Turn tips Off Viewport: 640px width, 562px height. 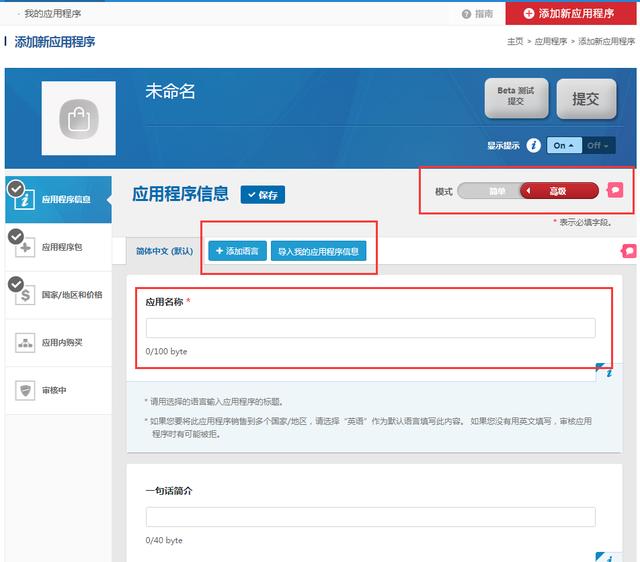click(598, 145)
